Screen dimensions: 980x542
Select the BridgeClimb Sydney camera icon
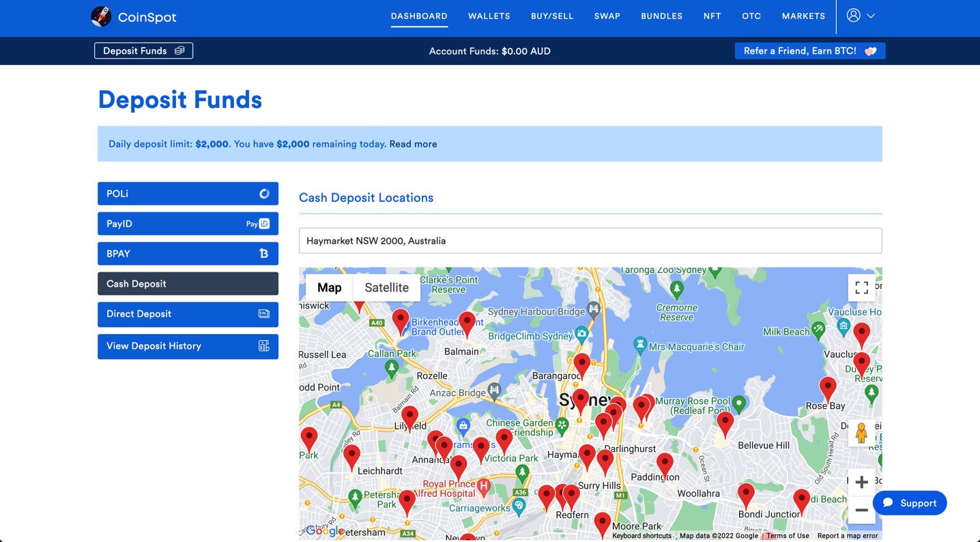pos(581,334)
